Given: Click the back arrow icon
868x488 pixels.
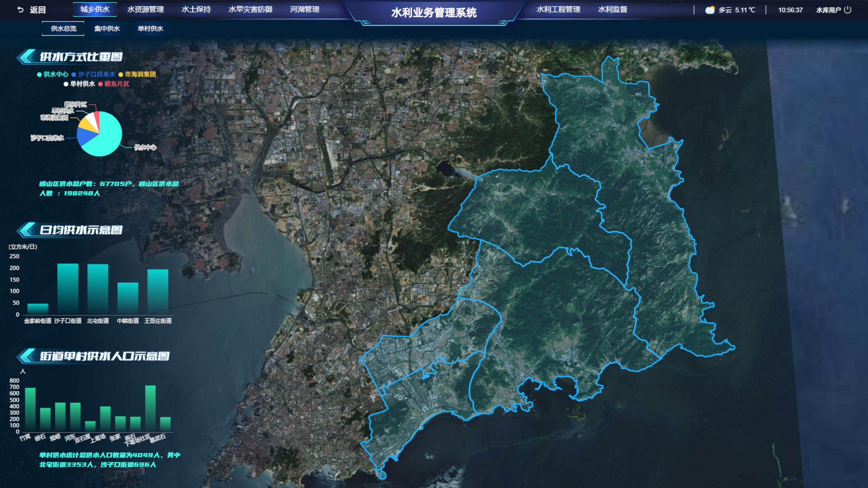Looking at the screenshot, I should click(20, 10).
